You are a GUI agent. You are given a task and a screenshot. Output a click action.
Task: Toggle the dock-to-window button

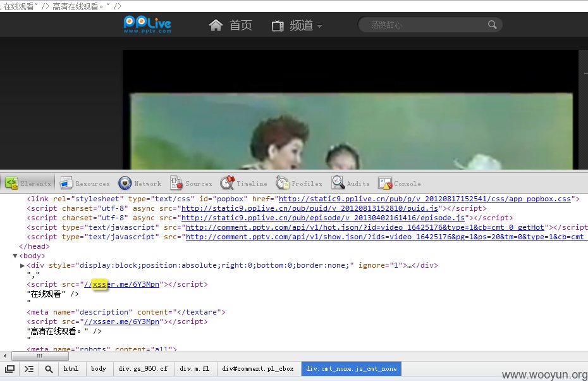tap(9, 369)
